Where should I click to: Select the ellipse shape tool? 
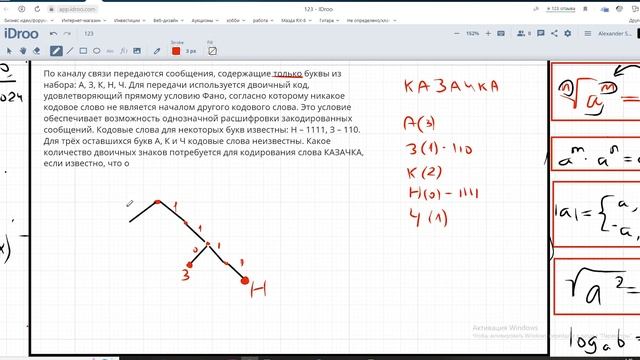click(97, 51)
